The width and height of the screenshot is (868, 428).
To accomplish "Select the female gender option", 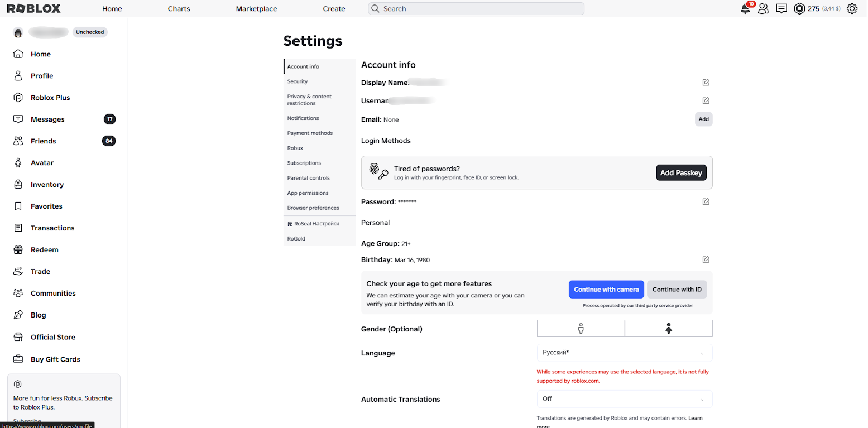I will [669, 329].
